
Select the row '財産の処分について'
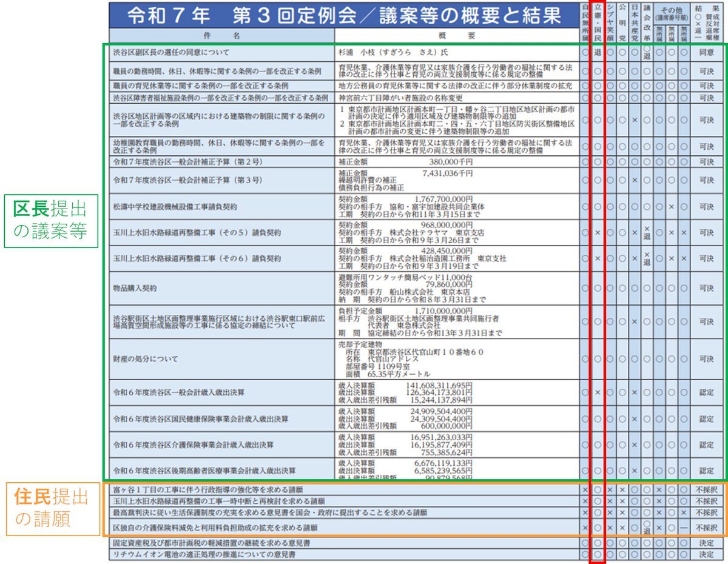(416, 359)
